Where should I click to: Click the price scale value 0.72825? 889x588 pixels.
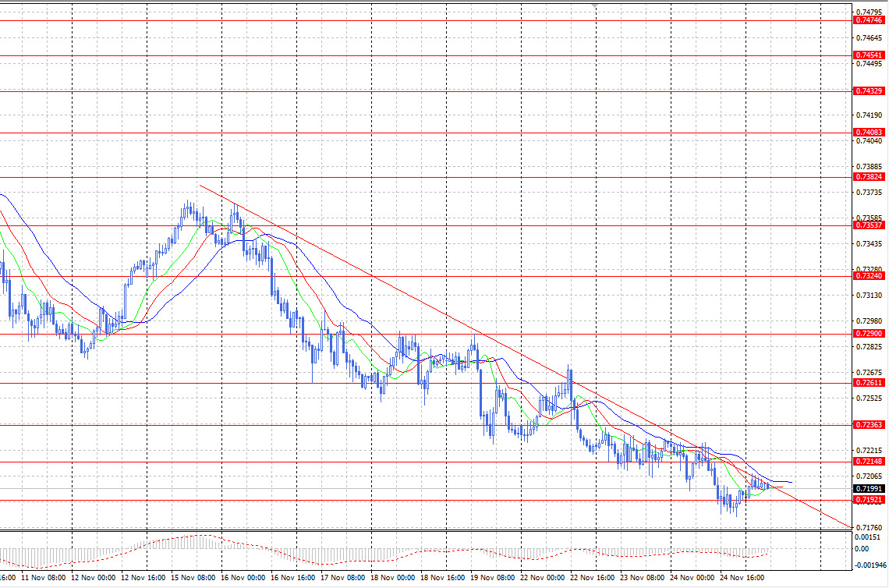tap(869, 347)
